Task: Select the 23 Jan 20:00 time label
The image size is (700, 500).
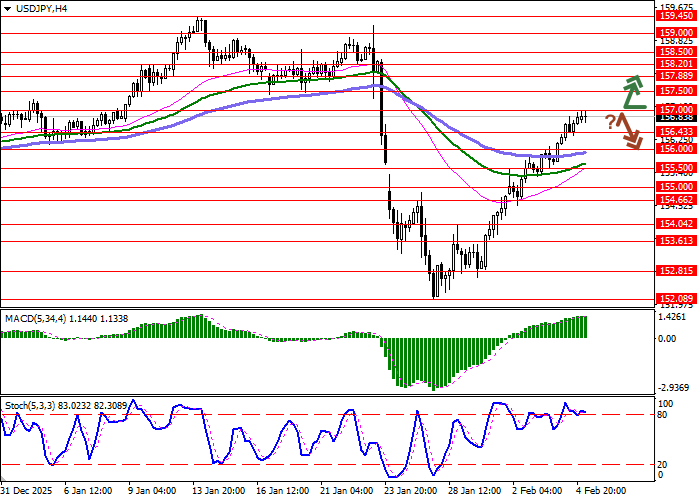Action: [408, 491]
